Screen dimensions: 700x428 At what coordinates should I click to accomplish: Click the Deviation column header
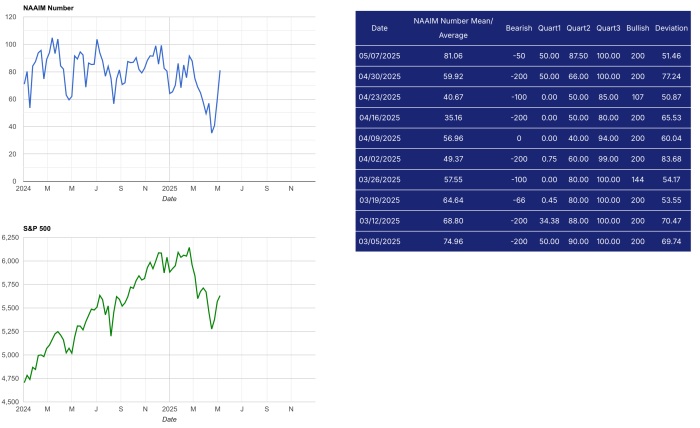click(x=671, y=28)
